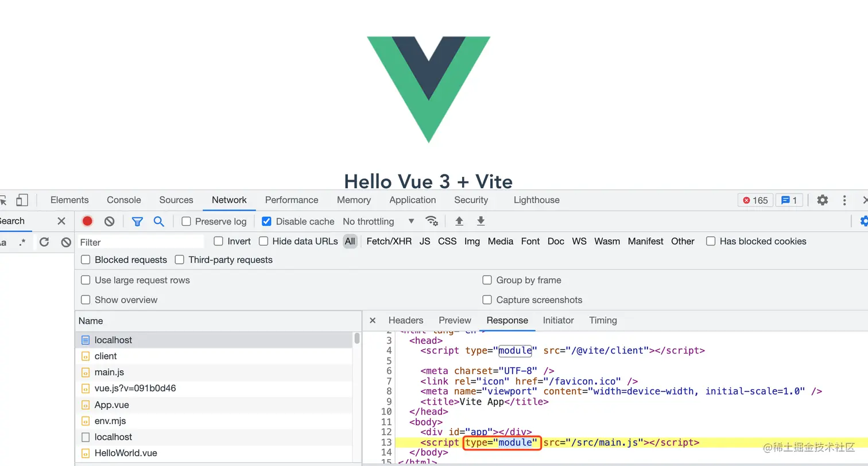
Task: Export HAR file download icon
Action: (481, 221)
